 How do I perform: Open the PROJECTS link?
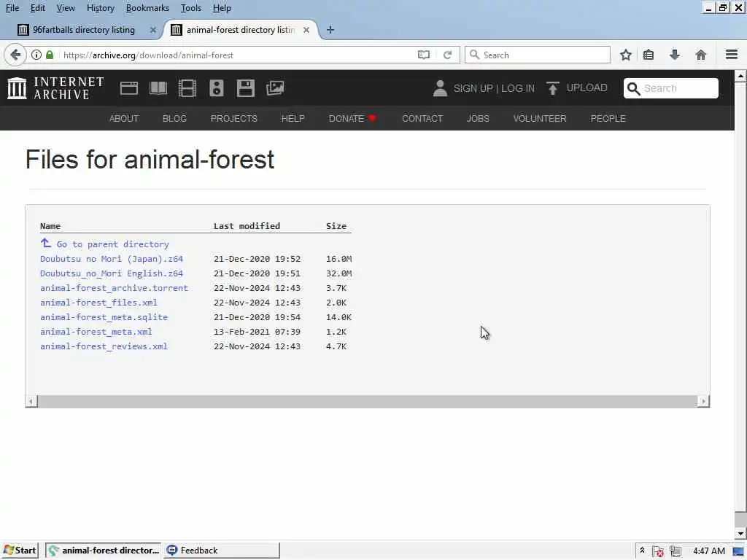(234, 119)
